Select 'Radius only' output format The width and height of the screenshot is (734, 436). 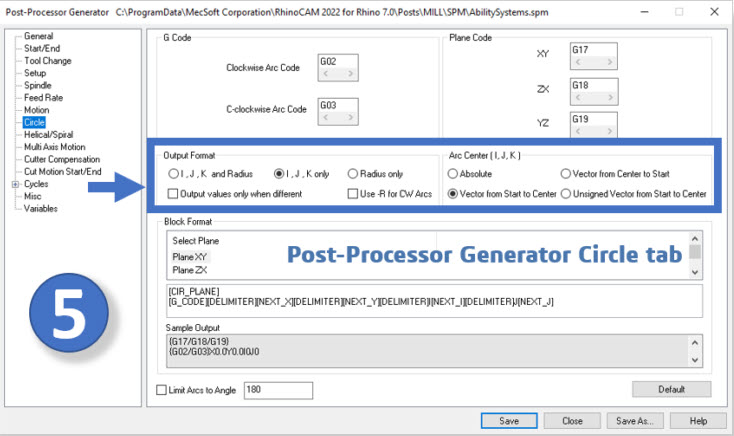pos(354,174)
